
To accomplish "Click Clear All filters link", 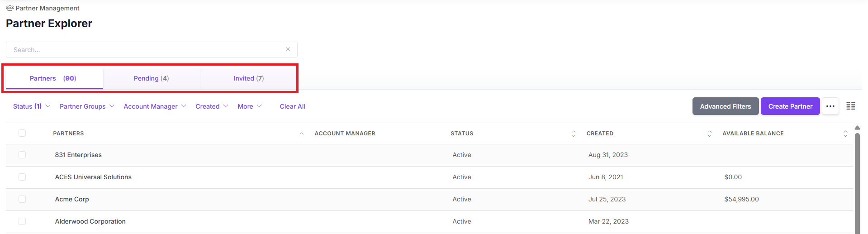I will 292,106.
